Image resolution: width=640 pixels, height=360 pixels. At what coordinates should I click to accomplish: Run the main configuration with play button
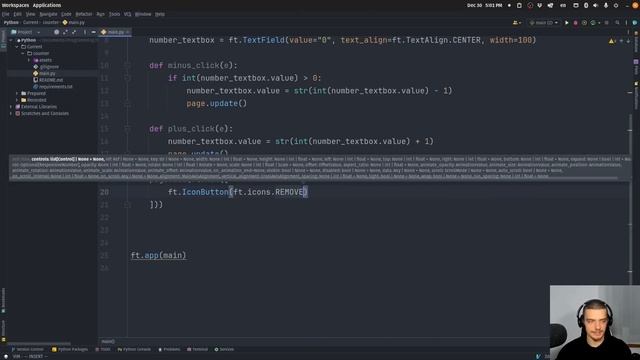[567, 23]
